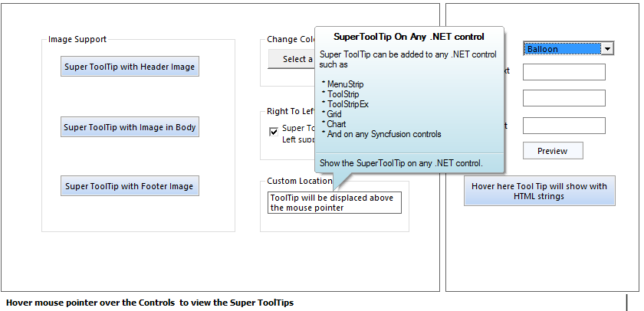644x311 pixels.
Task: Click the Custom Location group label
Action: pyautogui.click(x=299, y=182)
